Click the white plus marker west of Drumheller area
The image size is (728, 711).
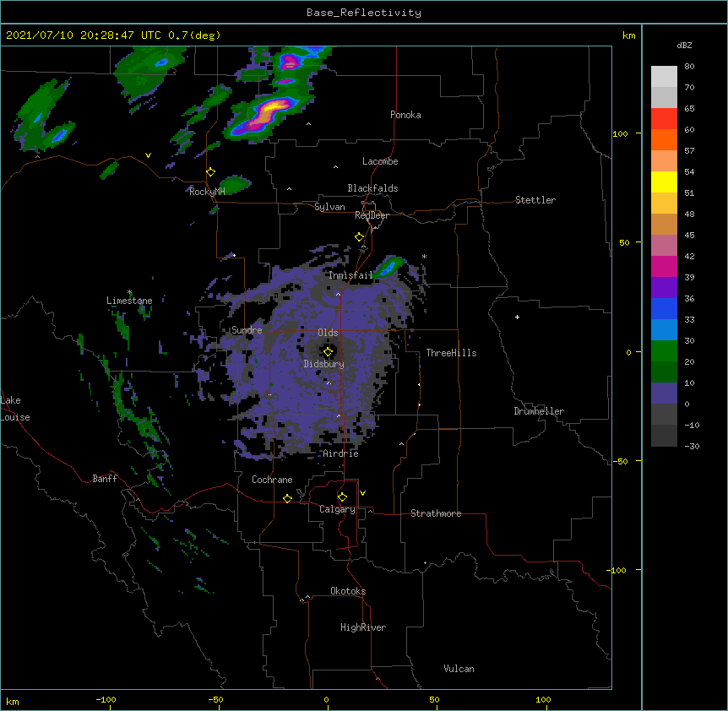[x=517, y=317]
